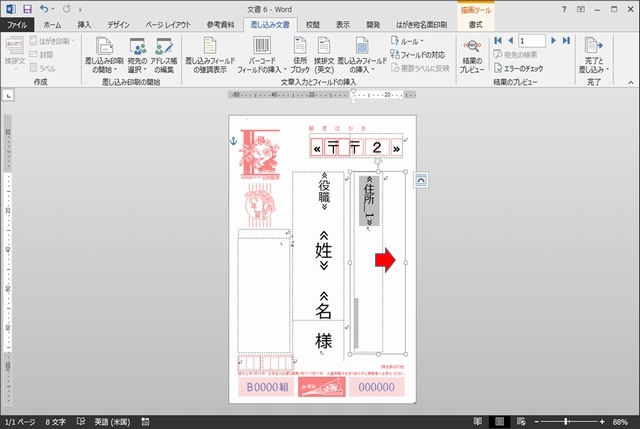This screenshot has width=640, height=429.
Task: Switch to the ホーム tab
Action: [52, 25]
